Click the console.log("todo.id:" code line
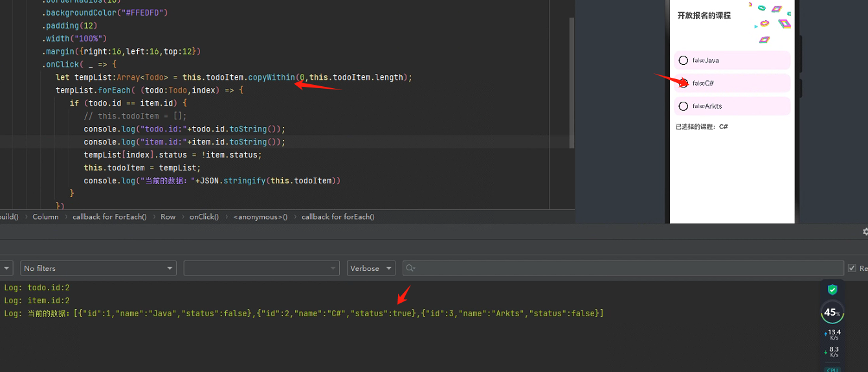The image size is (868, 372). pos(184,129)
